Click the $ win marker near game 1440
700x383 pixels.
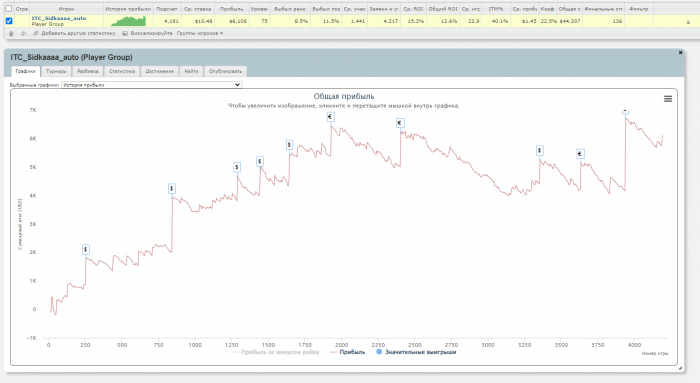(260, 162)
